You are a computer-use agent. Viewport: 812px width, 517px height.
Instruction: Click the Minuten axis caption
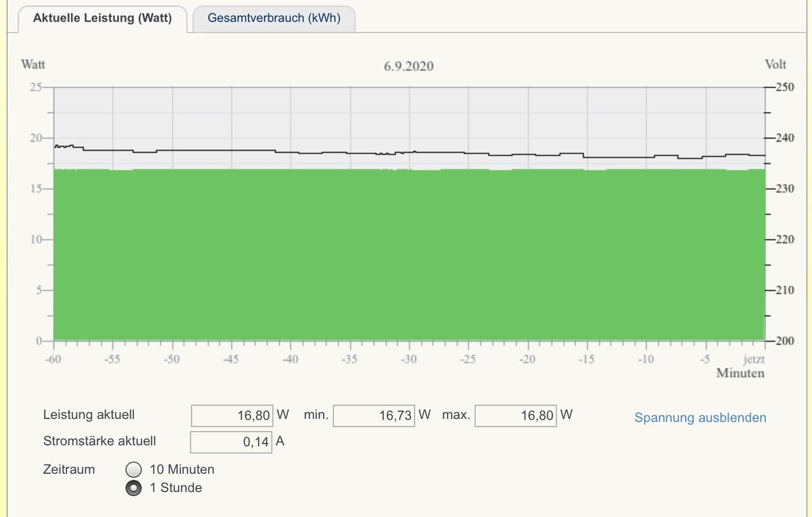click(740, 373)
